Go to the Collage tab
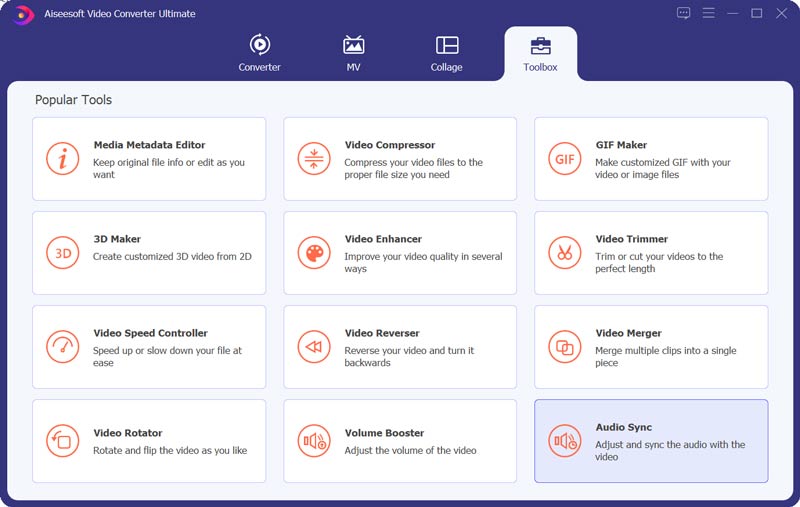The image size is (800, 507). pos(446,53)
